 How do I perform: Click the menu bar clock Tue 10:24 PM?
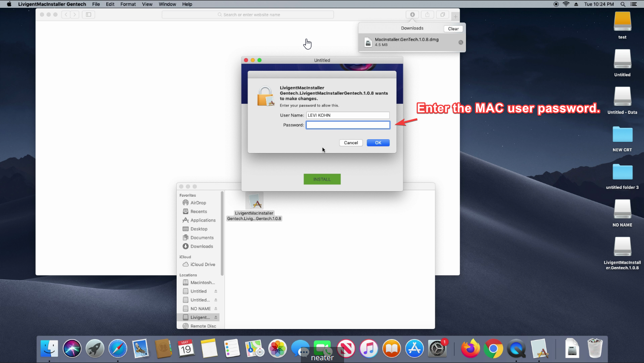598,4
